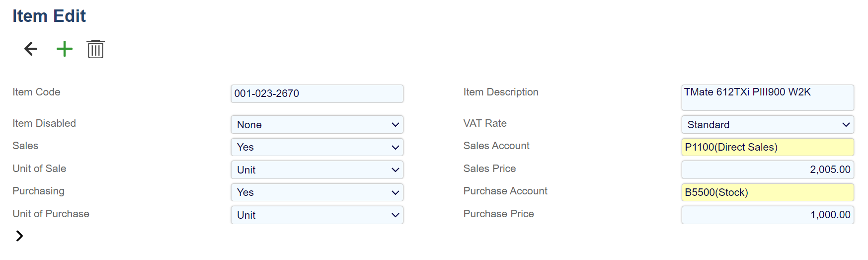
Task: Click the Sales Account field
Action: click(x=767, y=147)
